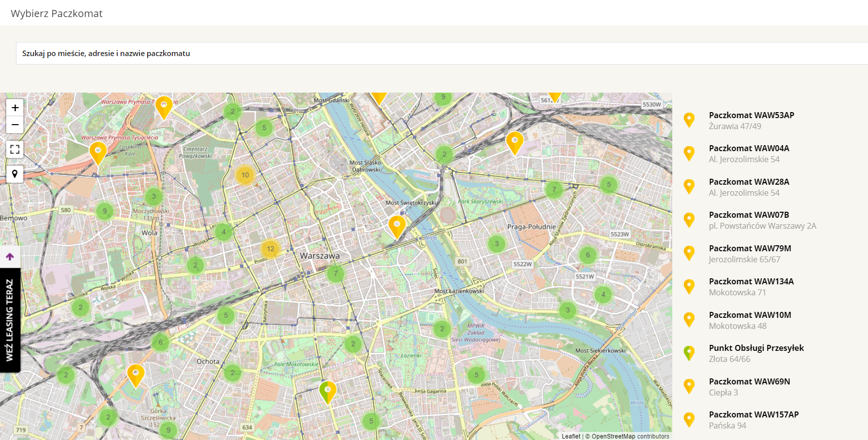Expand the yellow cluster of 10
Screen dimensions: 868x440
(245, 175)
